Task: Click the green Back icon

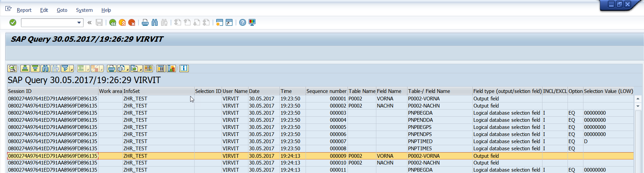Action: (x=113, y=22)
